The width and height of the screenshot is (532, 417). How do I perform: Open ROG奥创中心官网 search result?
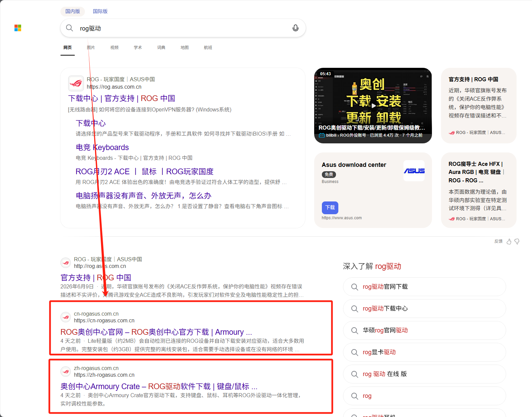(x=156, y=332)
